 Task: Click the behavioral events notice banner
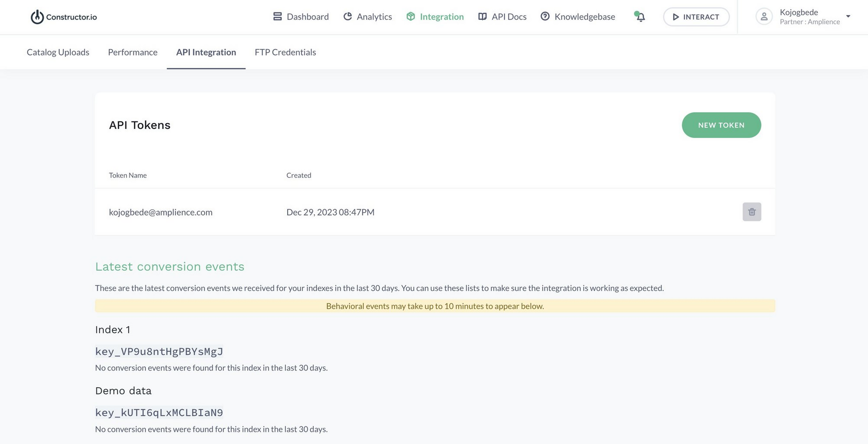pyautogui.click(x=435, y=306)
